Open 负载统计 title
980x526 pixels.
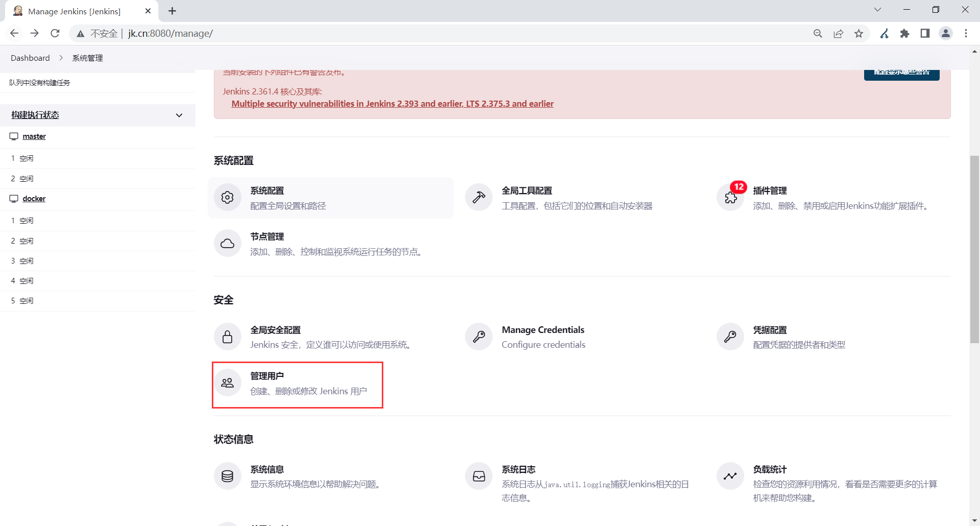[770, 469]
